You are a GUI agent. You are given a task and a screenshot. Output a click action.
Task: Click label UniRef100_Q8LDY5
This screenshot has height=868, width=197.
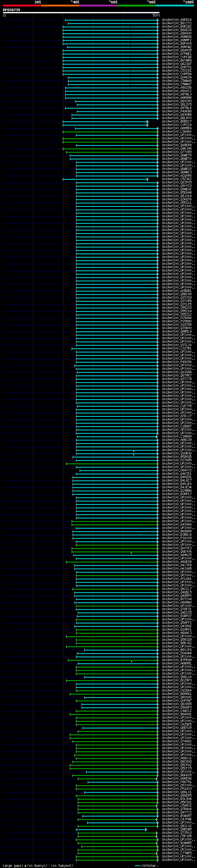pos(176,104)
